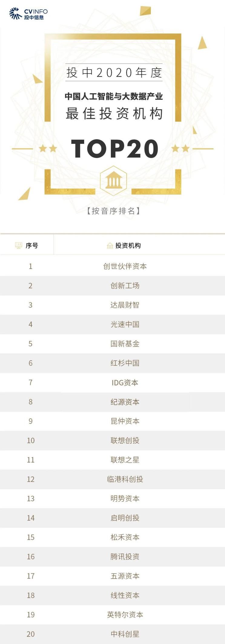Select 创新工场 row entry
This screenshot has width=225, height=644.
click(125, 286)
